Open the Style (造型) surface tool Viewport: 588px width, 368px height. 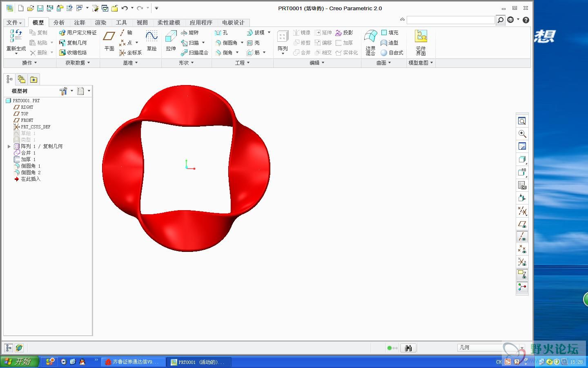(x=390, y=43)
